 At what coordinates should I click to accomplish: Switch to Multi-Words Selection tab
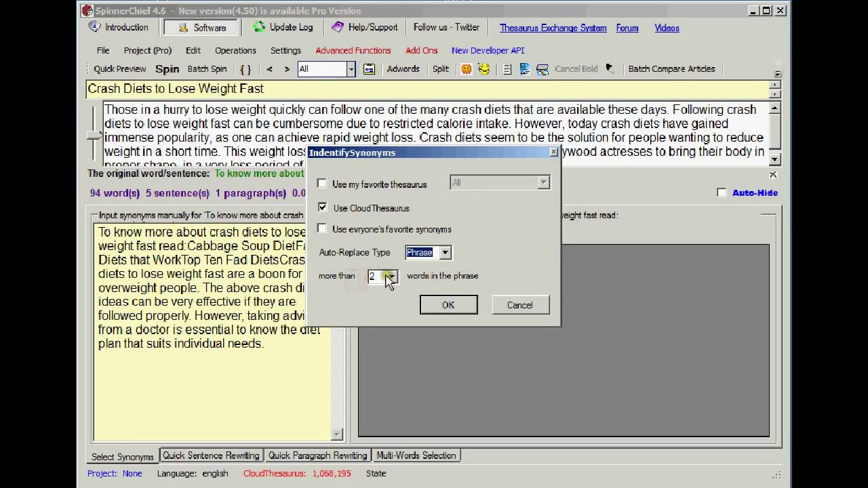coord(416,455)
